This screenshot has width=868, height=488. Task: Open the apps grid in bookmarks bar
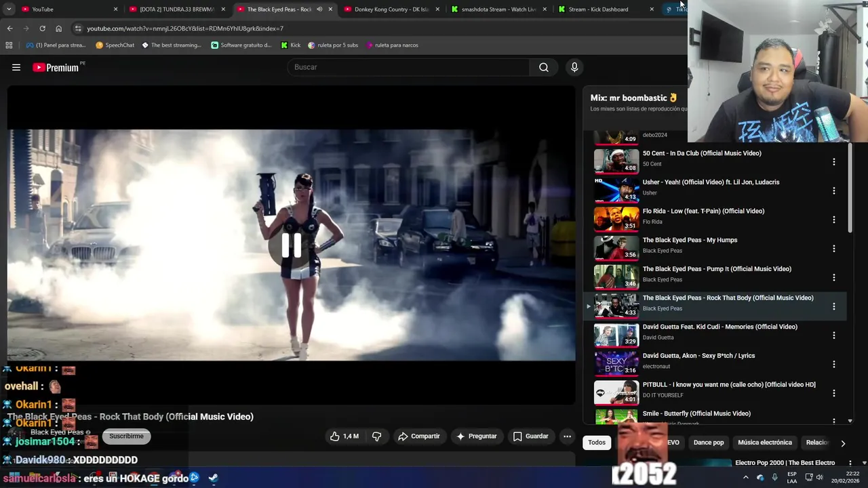[x=9, y=45]
